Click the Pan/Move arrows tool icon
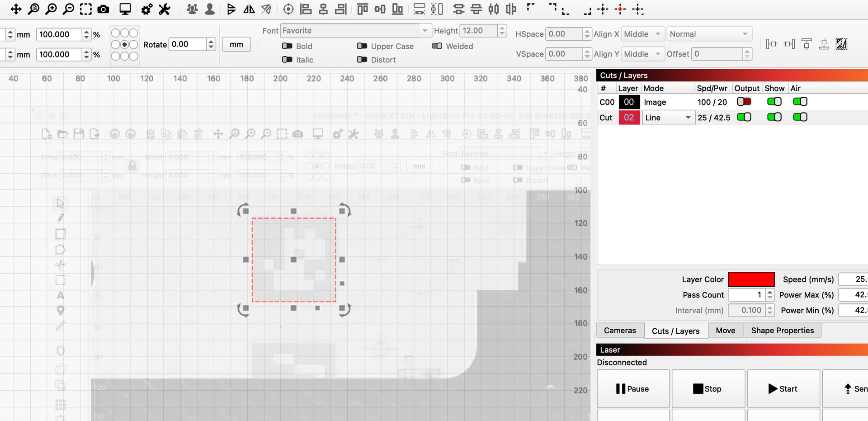The width and height of the screenshot is (868, 421). tap(16, 9)
